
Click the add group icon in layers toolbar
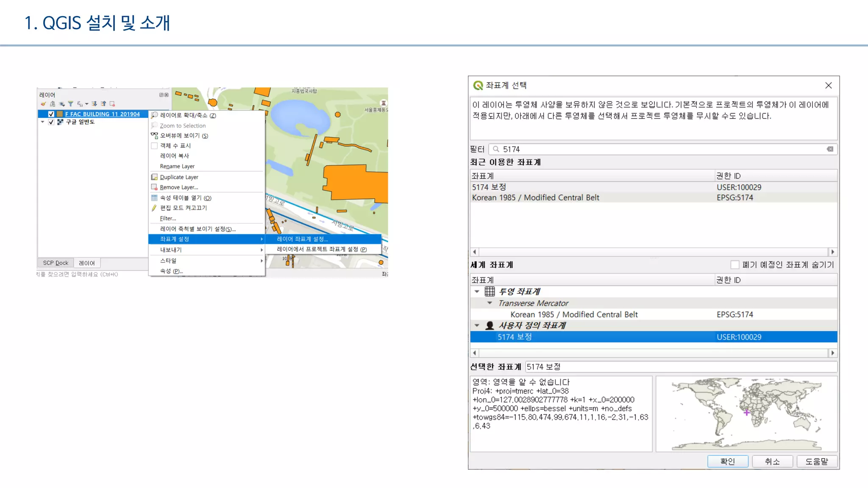(x=53, y=104)
